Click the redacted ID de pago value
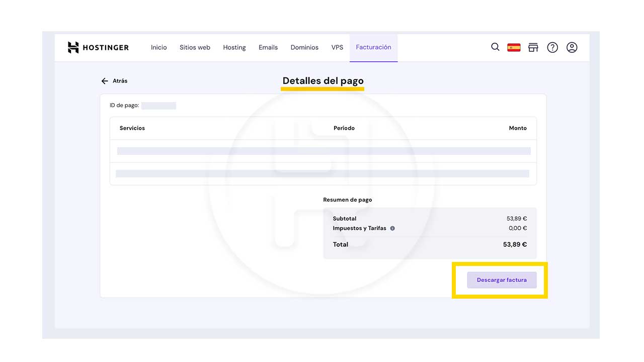This screenshot has width=644, height=362. coord(158,106)
